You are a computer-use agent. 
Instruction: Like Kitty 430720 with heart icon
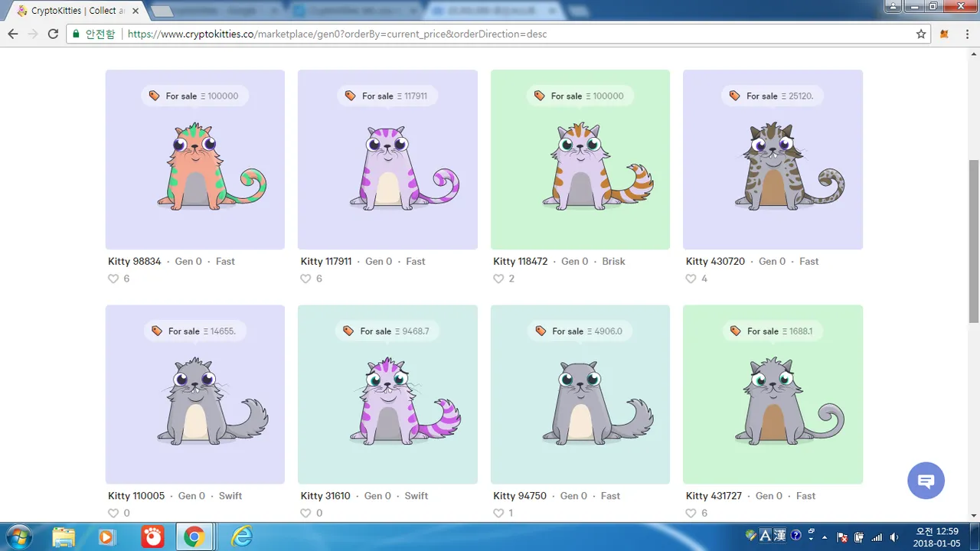click(x=691, y=279)
